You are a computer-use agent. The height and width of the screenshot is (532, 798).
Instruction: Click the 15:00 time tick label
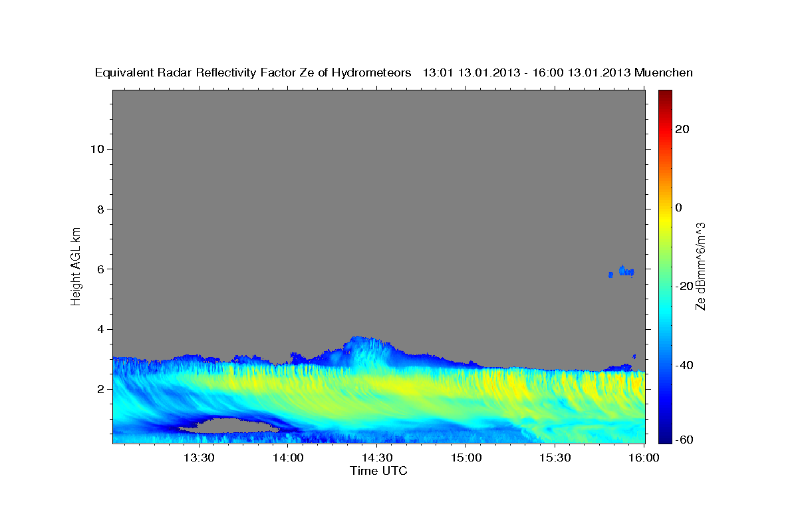(466, 458)
